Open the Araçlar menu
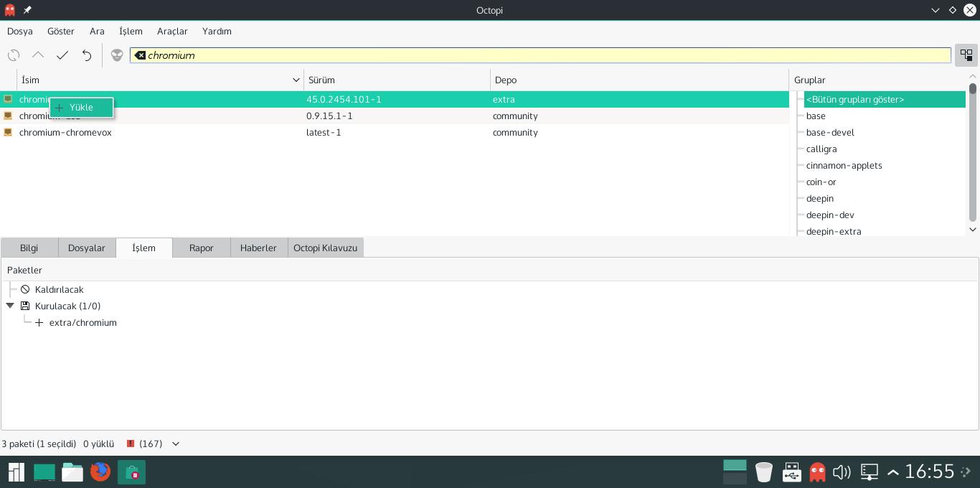The image size is (980, 488). click(172, 31)
